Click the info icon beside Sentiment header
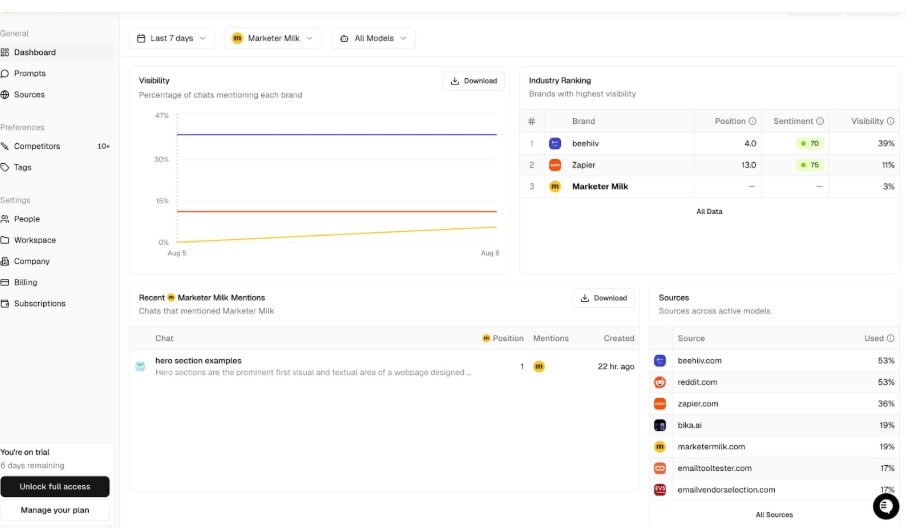 click(821, 121)
